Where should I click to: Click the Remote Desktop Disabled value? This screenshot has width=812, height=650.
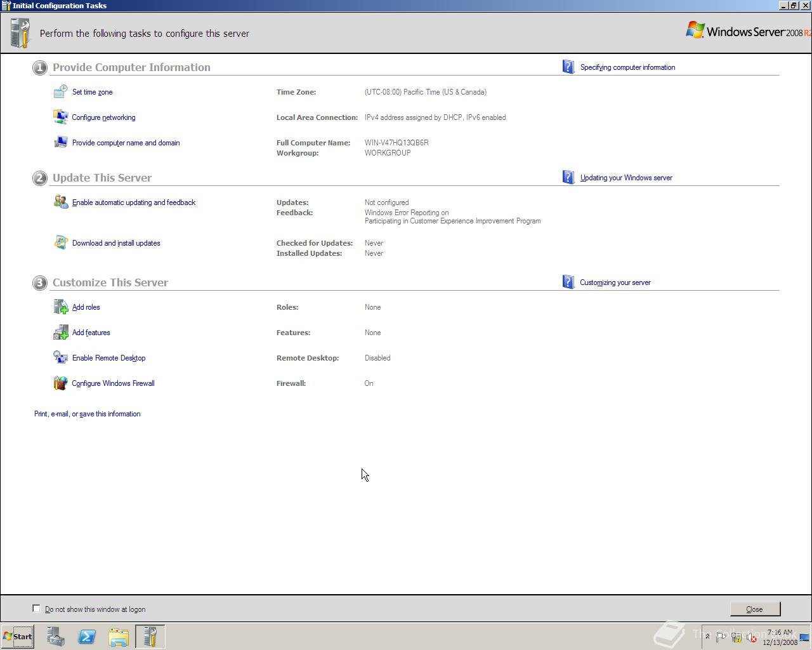click(377, 358)
